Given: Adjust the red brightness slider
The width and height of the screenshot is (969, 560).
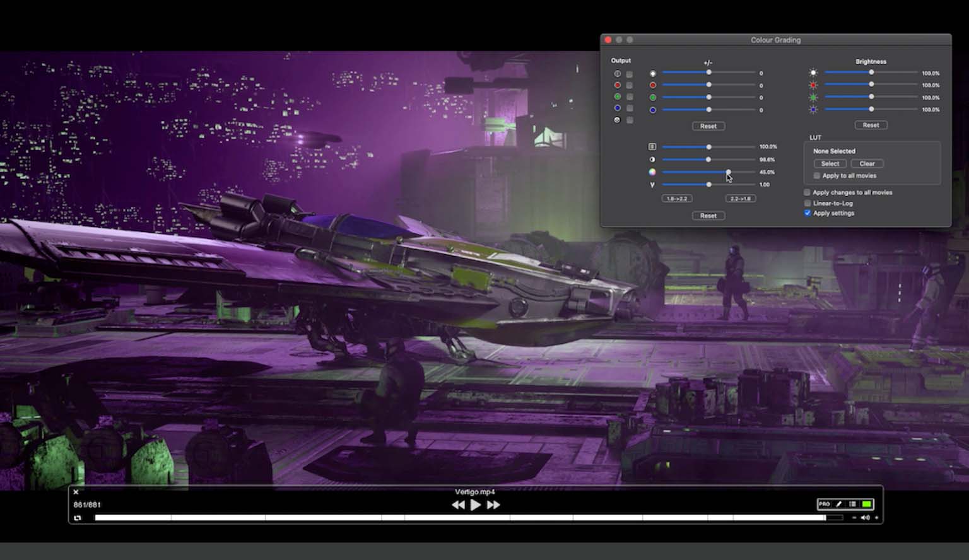Looking at the screenshot, I should point(871,85).
